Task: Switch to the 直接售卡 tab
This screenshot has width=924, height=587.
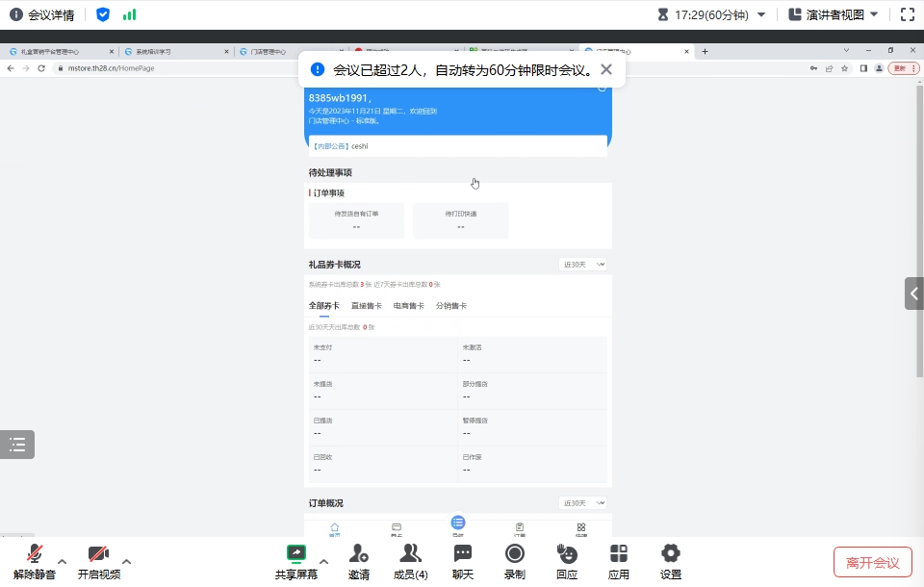Action: pos(366,305)
